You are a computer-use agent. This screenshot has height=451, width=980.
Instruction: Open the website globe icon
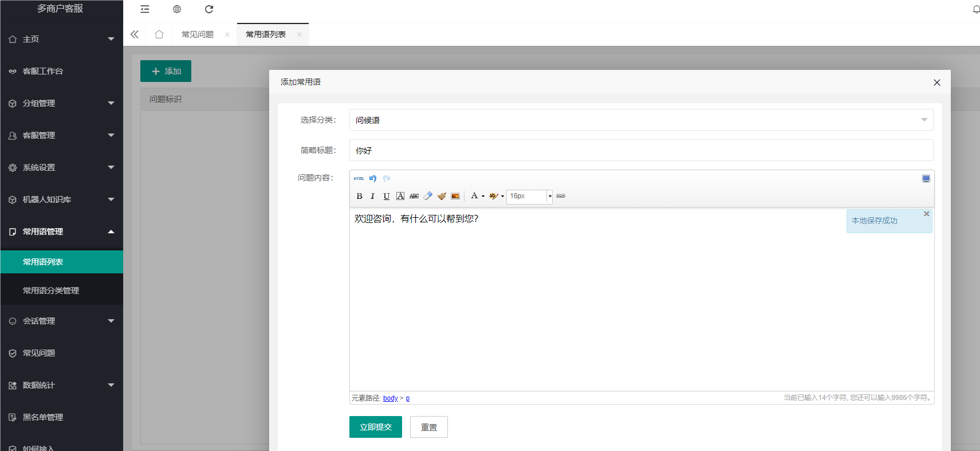point(177,9)
